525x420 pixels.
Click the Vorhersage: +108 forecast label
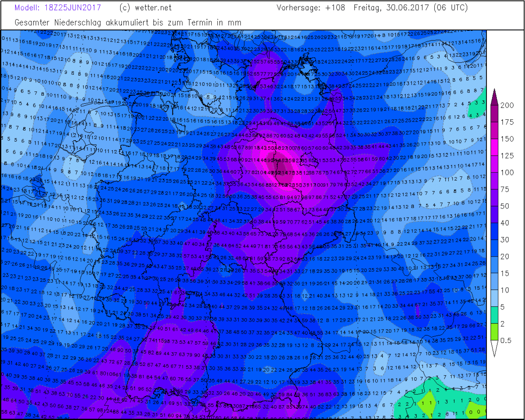tap(311, 8)
